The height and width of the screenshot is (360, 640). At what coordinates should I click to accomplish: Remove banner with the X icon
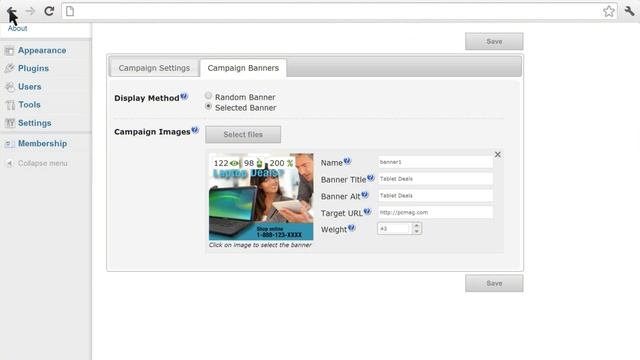(498, 155)
